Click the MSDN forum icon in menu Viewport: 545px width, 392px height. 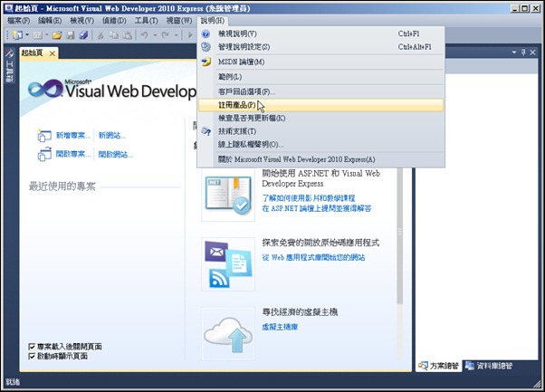[206, 62]
